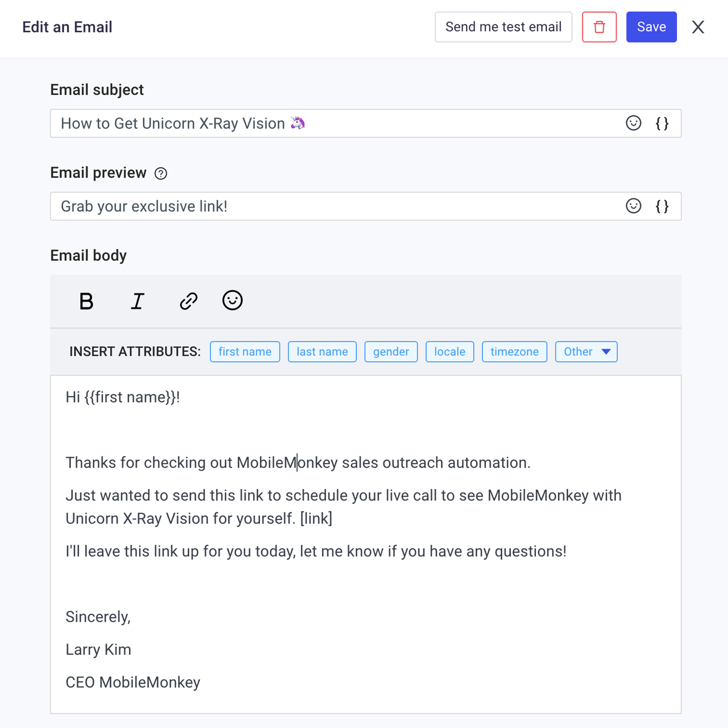Insert attribute braces in Email preview
This screenshot has width=728, height=728.
(x=662, y=206)
